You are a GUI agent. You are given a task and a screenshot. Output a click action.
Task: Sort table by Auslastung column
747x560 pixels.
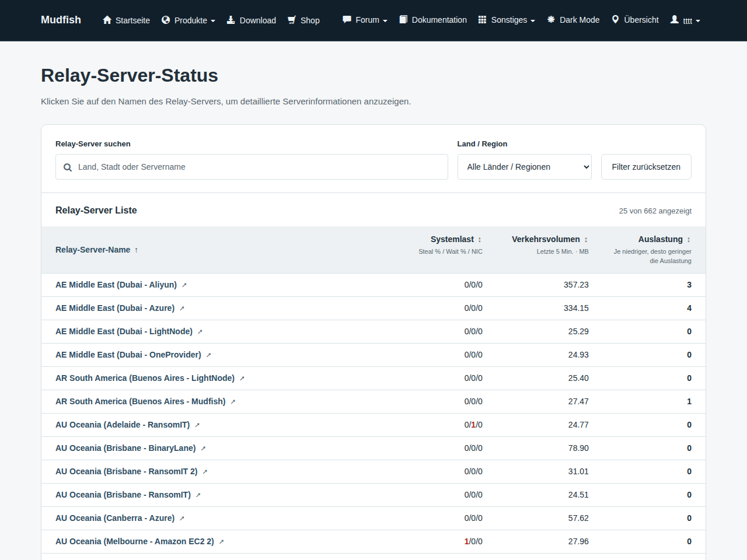pyautogui.click(x=665, y=239)
